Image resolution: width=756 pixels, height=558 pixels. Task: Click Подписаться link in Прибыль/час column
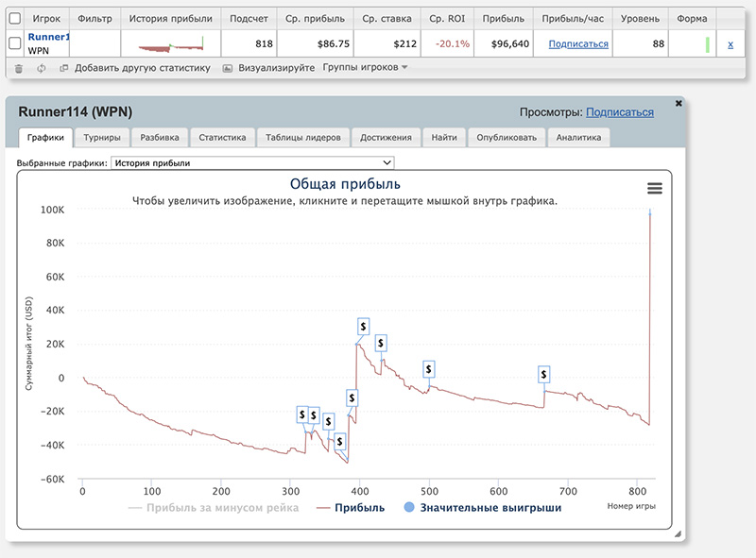point(578,43)
